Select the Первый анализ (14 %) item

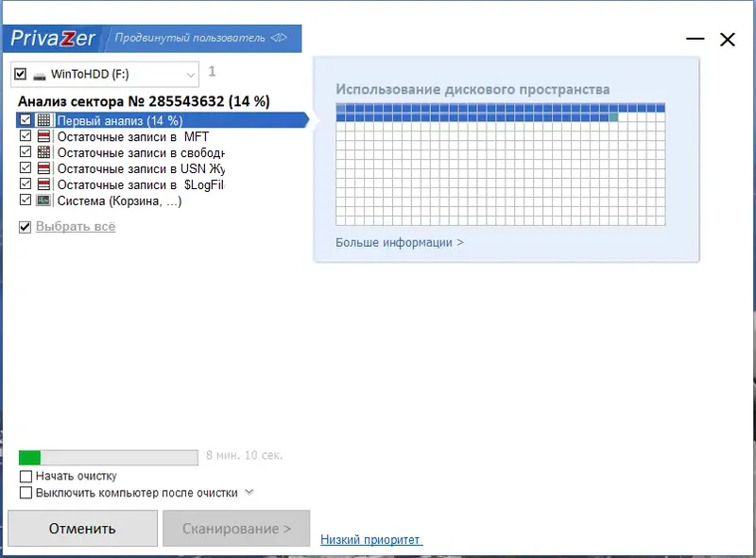pyautogui.click(x=163, y=120)
